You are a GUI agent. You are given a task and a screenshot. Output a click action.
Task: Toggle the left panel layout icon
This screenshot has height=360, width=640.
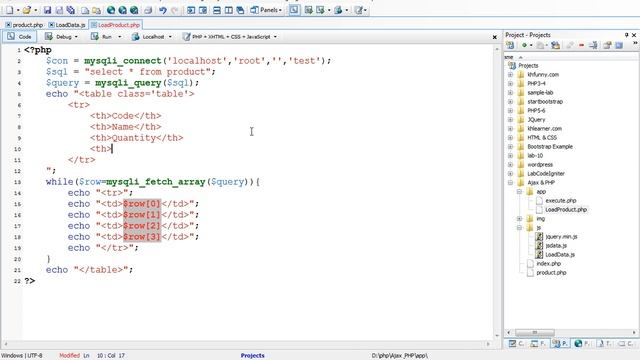click(191, 10)
